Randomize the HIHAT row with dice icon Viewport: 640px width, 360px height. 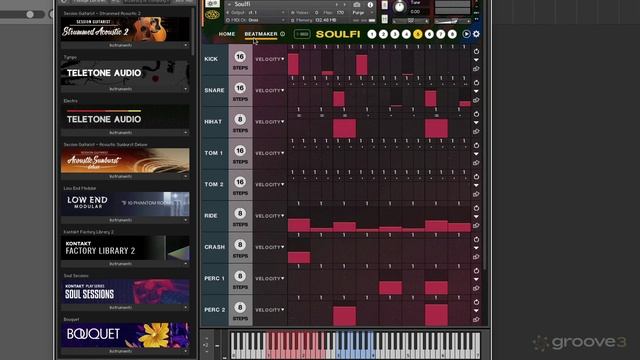476,132
